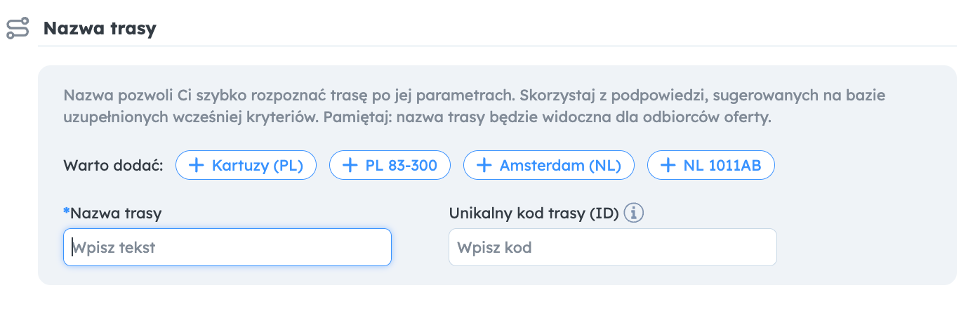
Task: Add the PL 83-300 postal code suggestion
Action: coord(390,166)
